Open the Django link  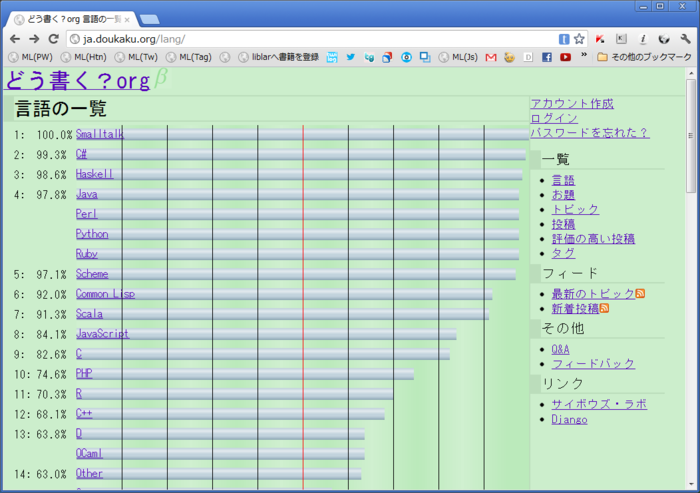pyautogui.click(x=569, y=419)
